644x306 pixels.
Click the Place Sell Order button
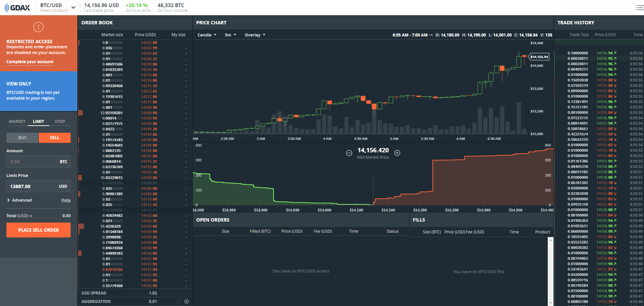click(x=38, y=230)
